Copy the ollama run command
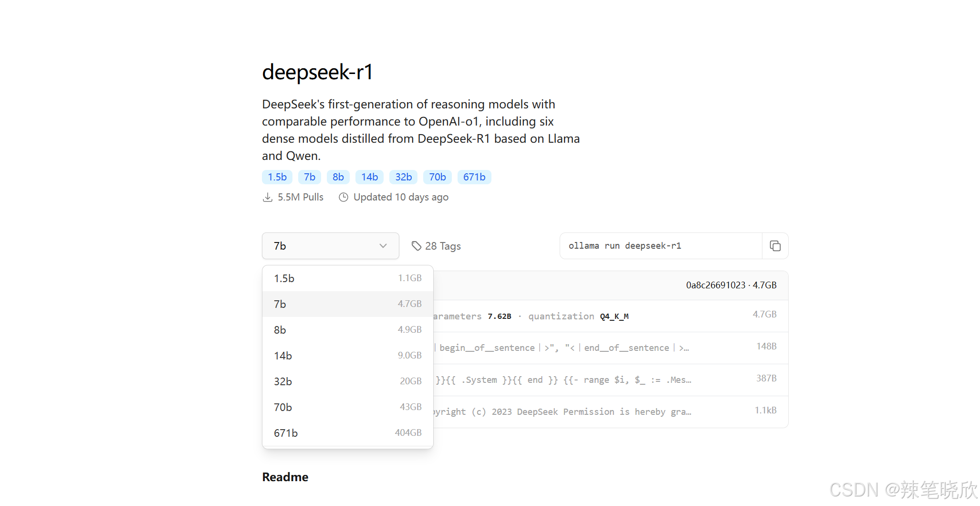 pyautogui.click(x=775, y=246)
